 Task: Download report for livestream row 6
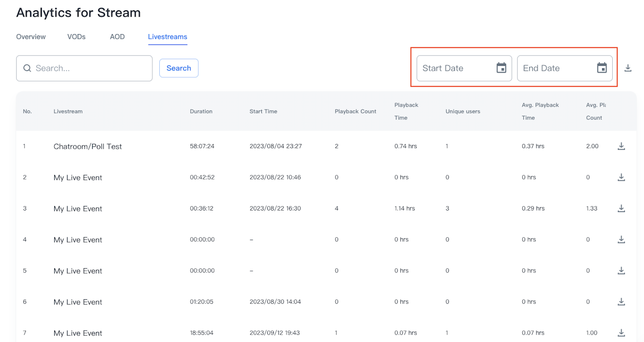click(x=621, y=302)
